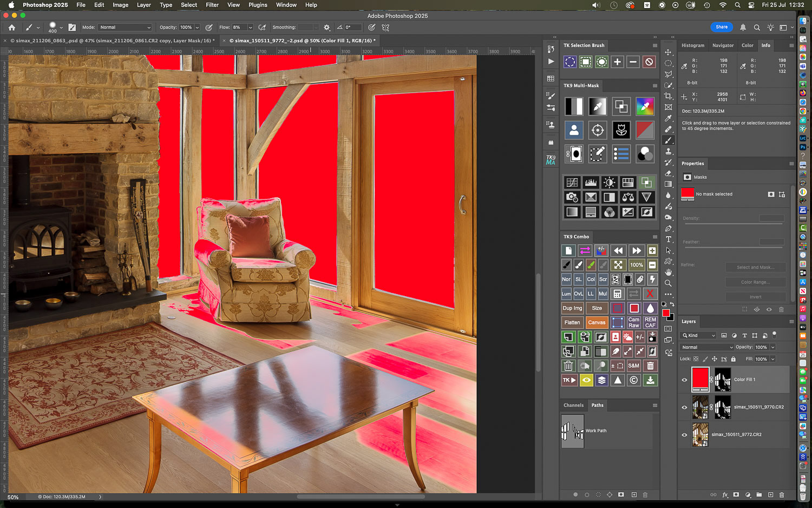Switch to the Histogram tab

(x=693, y=45)
